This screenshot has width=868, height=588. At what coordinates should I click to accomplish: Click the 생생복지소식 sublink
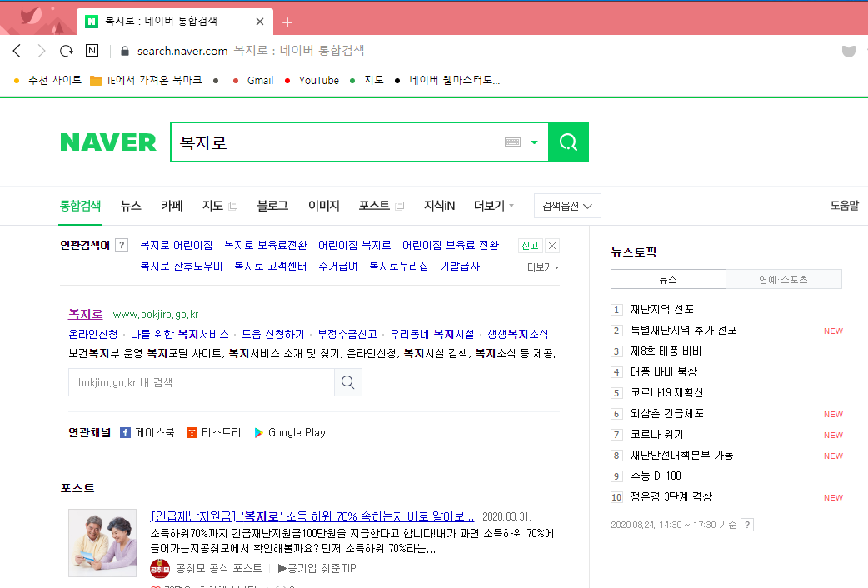point(517,334)
